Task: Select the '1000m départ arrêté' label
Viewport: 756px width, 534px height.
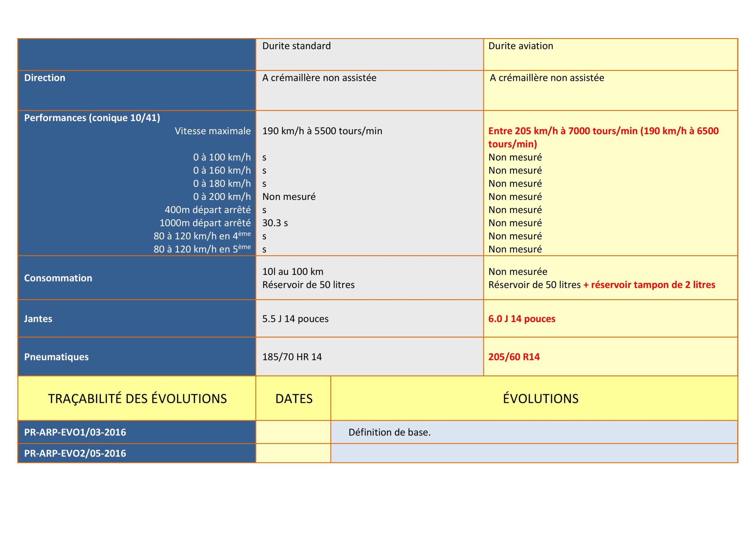Action: (x=205, y=223)
